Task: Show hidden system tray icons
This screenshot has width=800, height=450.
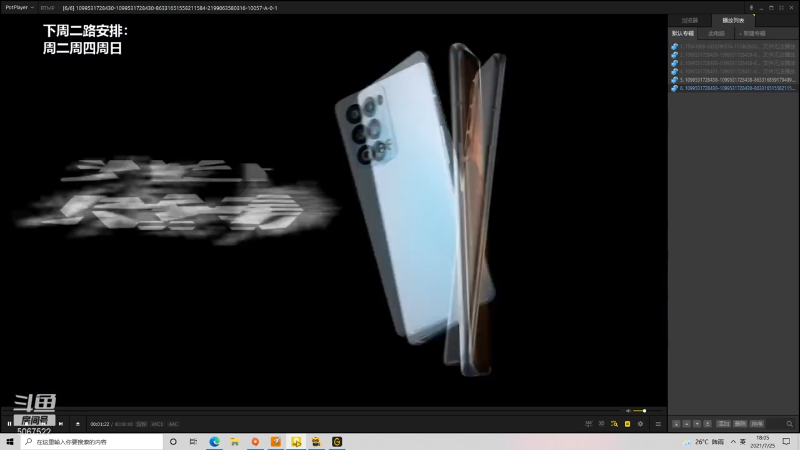Action: coord(733,442)
